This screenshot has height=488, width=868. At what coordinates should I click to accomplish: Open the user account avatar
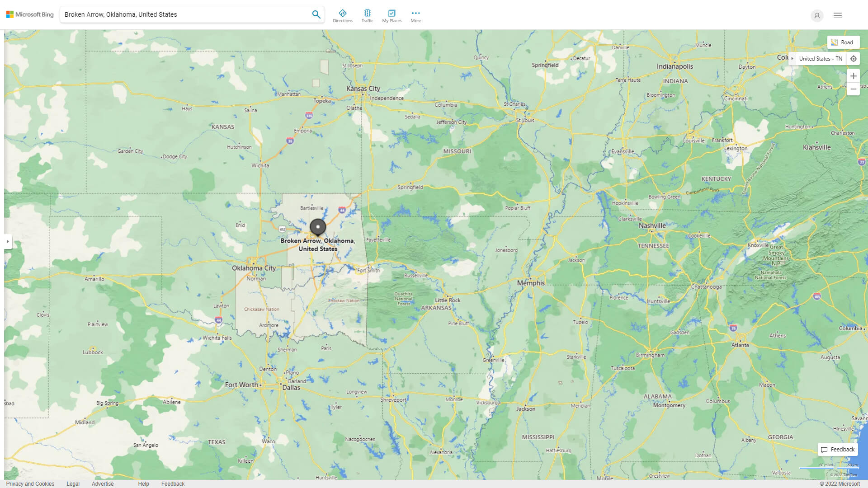817,15
